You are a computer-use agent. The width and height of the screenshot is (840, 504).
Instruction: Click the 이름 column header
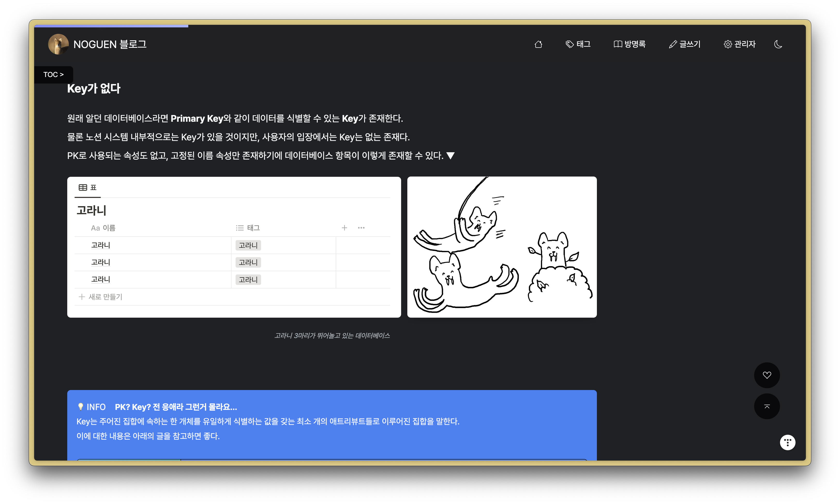[103, 228]
